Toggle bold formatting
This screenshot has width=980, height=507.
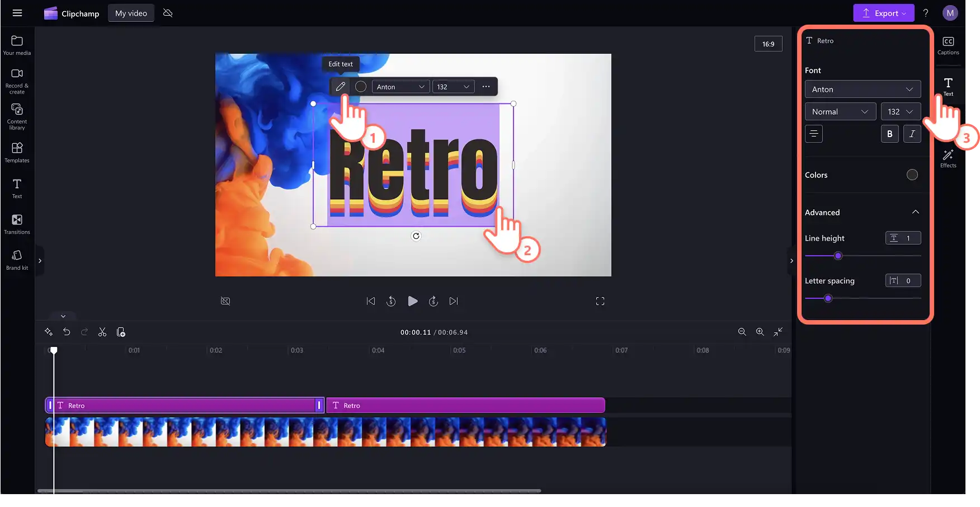(x=890, y=134)
